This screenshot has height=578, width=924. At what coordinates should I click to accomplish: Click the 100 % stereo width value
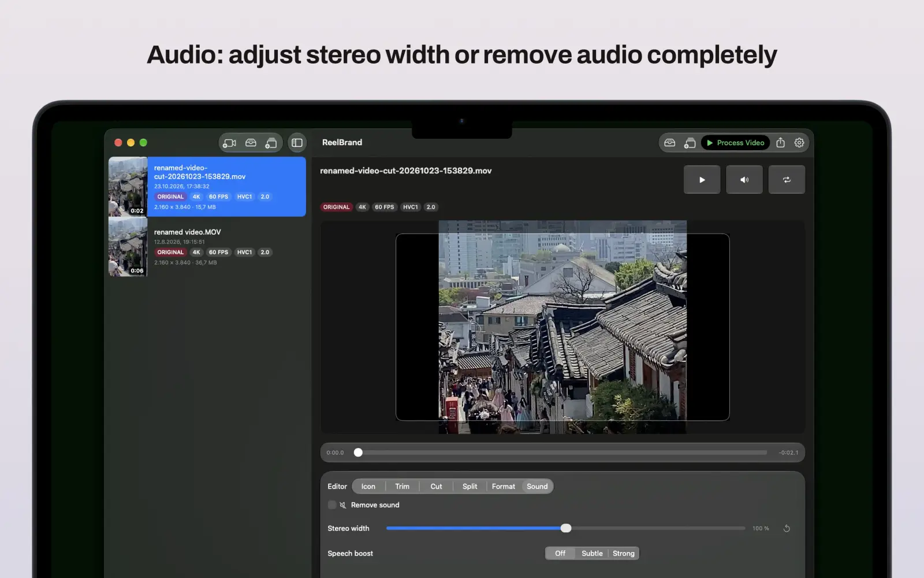point(761,528)
